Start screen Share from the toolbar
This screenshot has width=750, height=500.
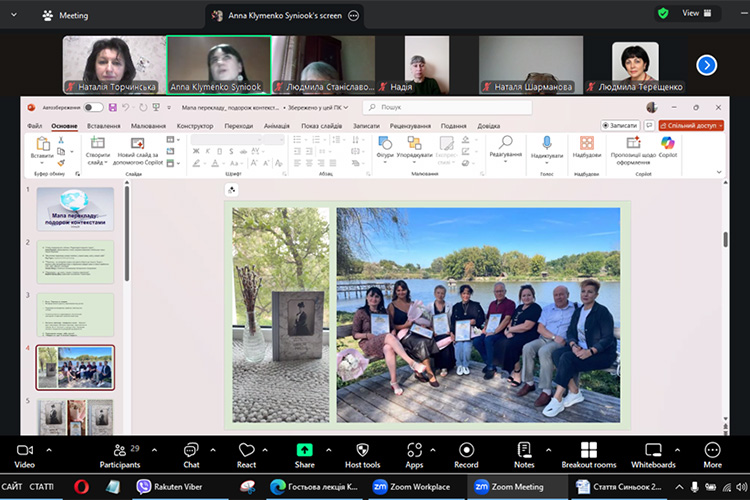pyautogui.click(x=304, y=450)
